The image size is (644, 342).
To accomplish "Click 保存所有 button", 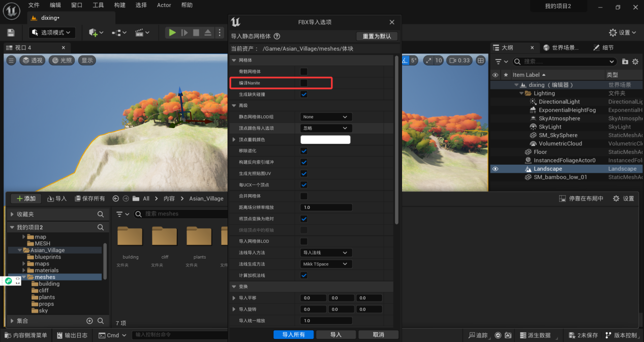I will pos(89,199).
